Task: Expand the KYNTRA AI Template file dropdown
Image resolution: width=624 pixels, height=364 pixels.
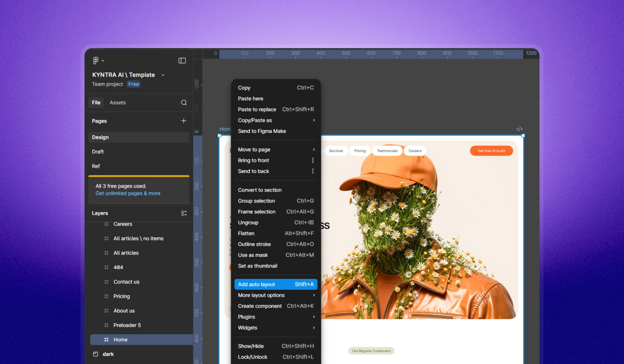Action: click(x=163, y=75)
